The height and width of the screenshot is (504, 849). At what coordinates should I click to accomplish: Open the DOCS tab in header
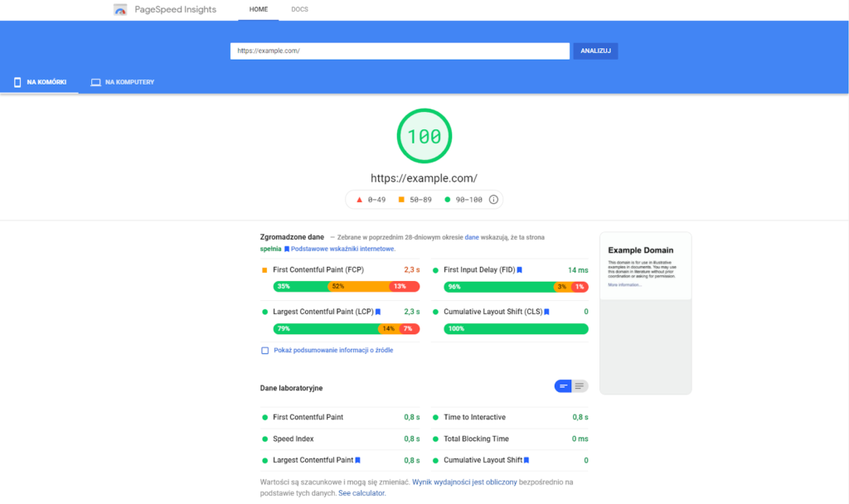[299, 9]
